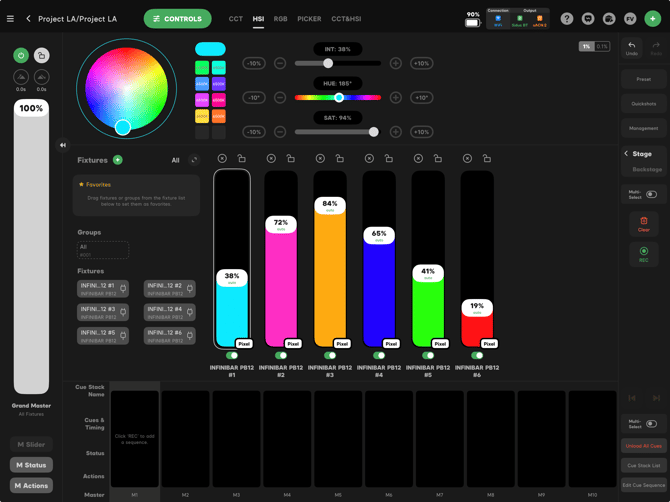Click the lock icon above Grand Master
The height and width of the screenshot is (502, 670).
click(41, 56)
